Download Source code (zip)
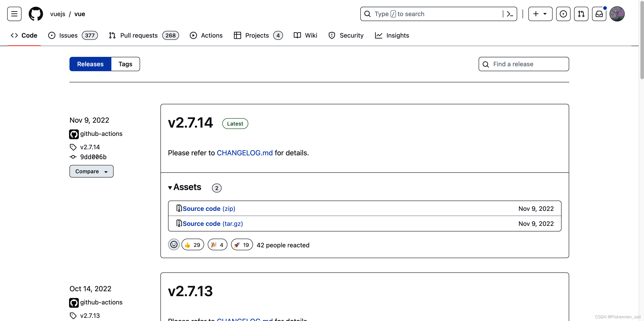 (x=209, y=209)
